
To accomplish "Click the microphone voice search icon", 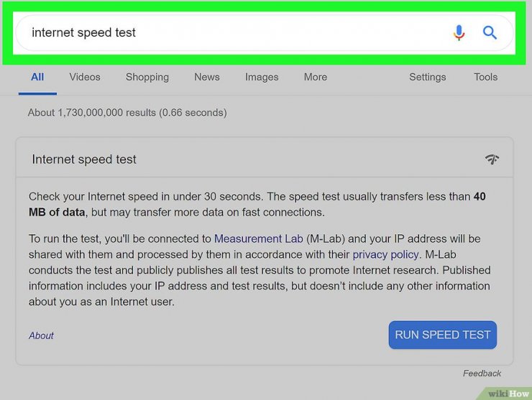I will click(x=459, y=33).
